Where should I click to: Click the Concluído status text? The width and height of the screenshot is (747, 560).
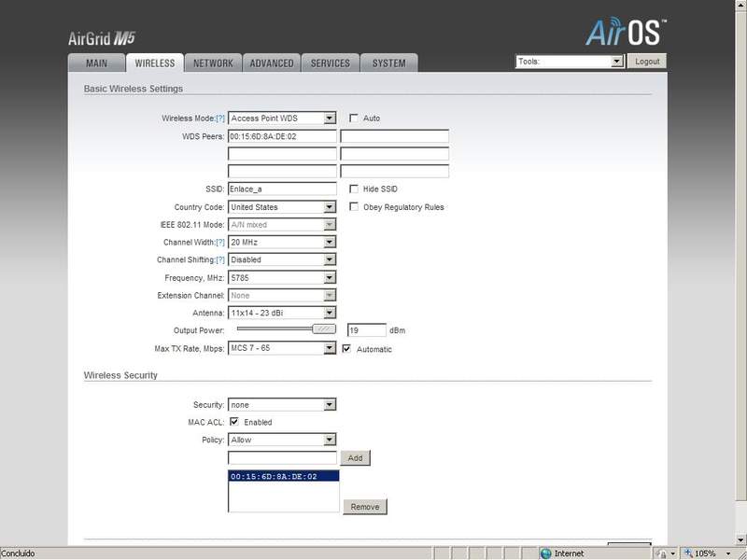[18, 553]
